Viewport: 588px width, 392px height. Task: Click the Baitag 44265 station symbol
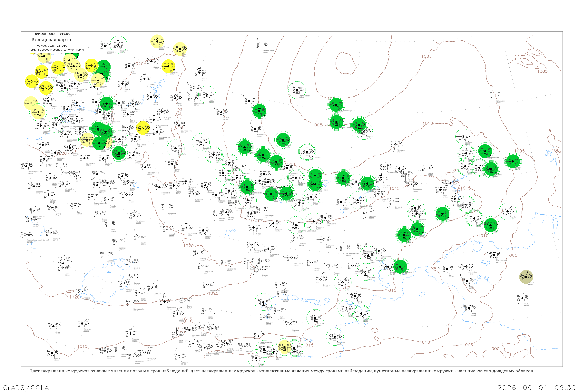click(469, 308)
